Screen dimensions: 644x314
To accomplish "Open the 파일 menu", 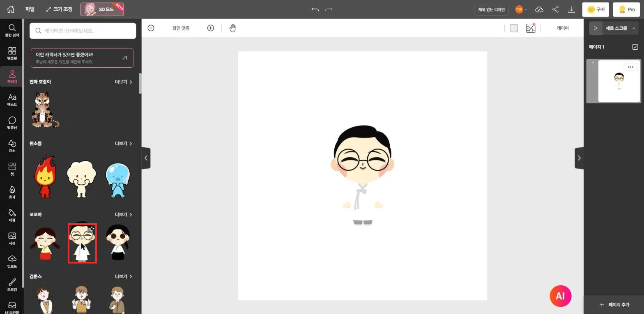I will 30,9.
